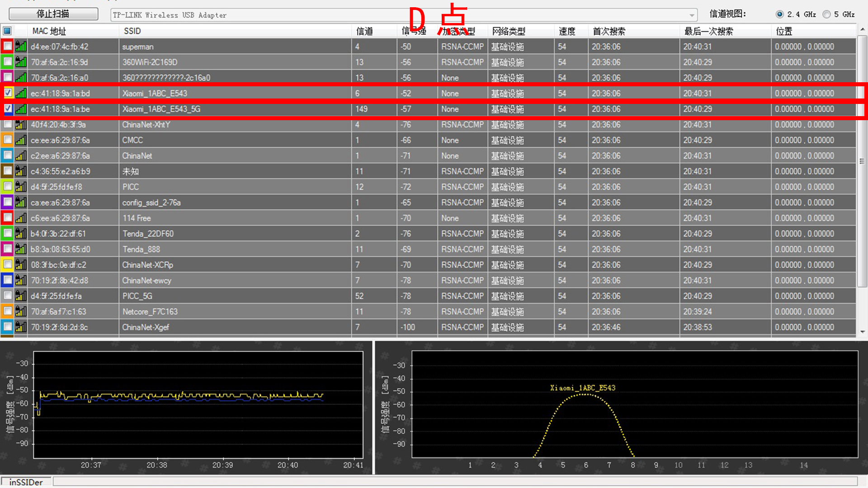Image resolution: width=868 pixels, height=488 pixels.
Task: Sort by SSID column header
Action: click(x=132, y=31)
